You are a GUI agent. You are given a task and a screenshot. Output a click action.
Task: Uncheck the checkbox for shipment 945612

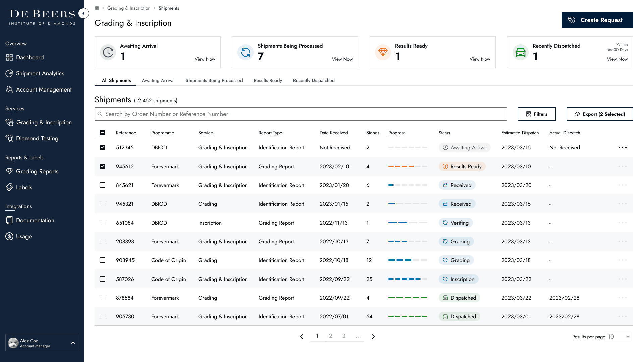(x=103, y=166)
